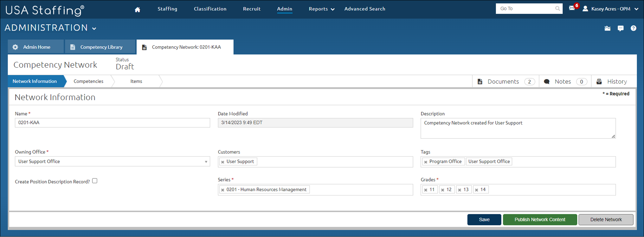
Task: Click Publish Network Content button
Action: (x=540, y=220)
